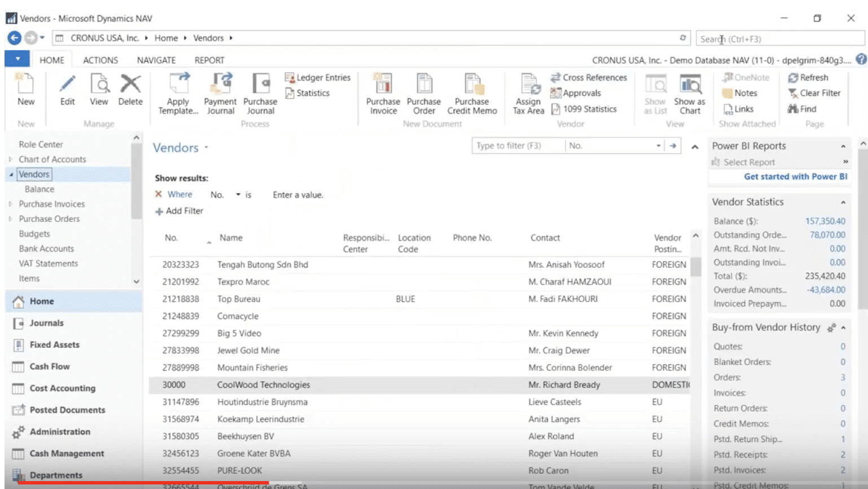Screen dimensions: 868x489
Task: Switch to the REPORT ribbon tab
Action: point(209,60)
